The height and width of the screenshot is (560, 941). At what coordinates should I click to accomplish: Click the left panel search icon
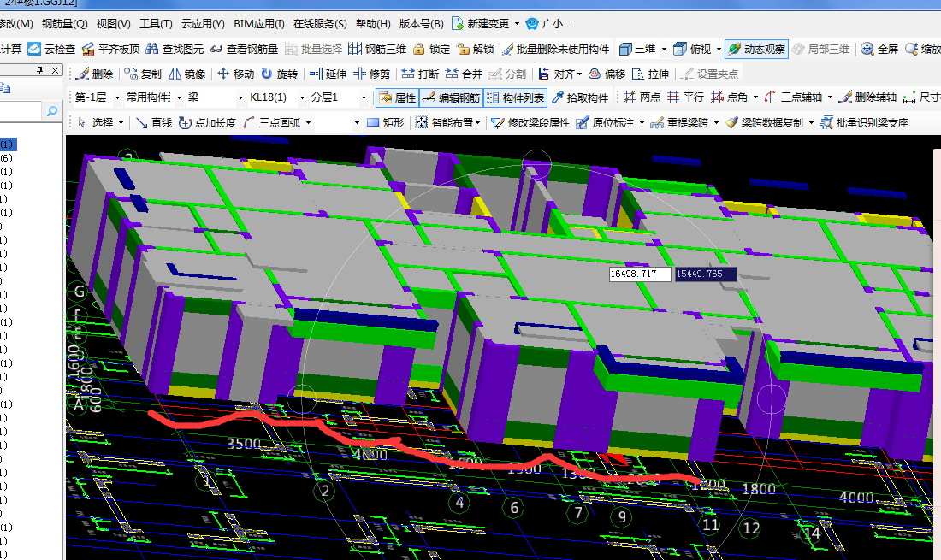[52, 111]
